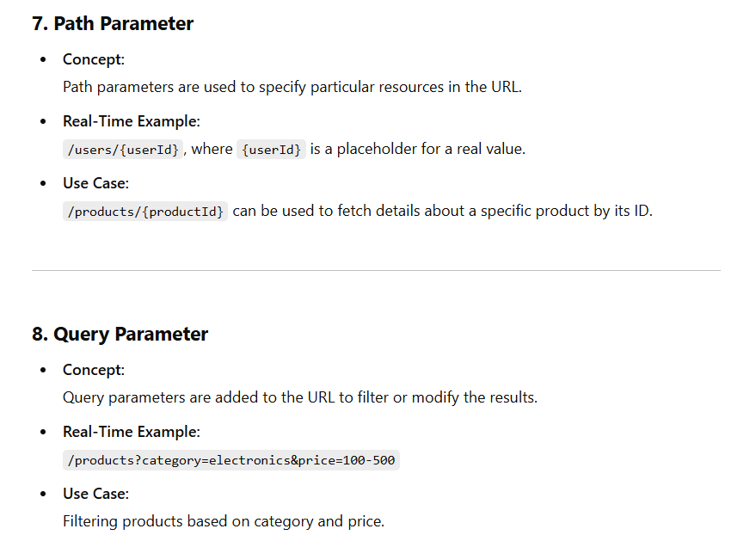Click the text "Filtering products based on category and price"

[224, 521]
